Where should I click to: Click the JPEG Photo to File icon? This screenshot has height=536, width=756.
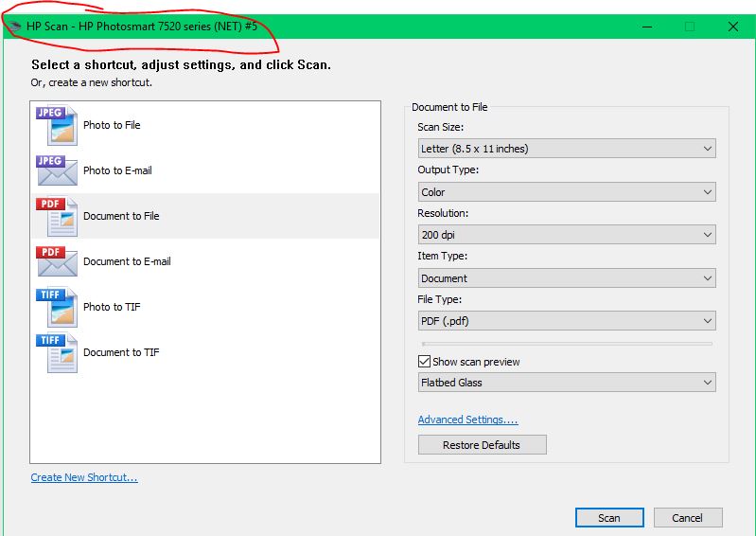tap(57, 125)
